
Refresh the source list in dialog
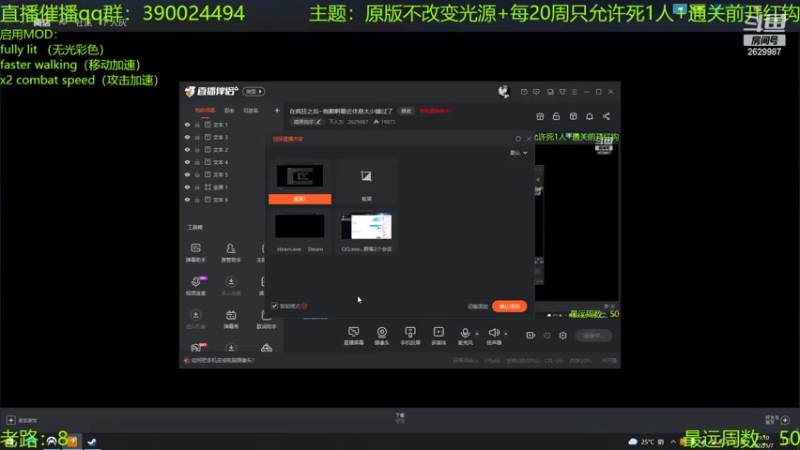pos(518,139)
